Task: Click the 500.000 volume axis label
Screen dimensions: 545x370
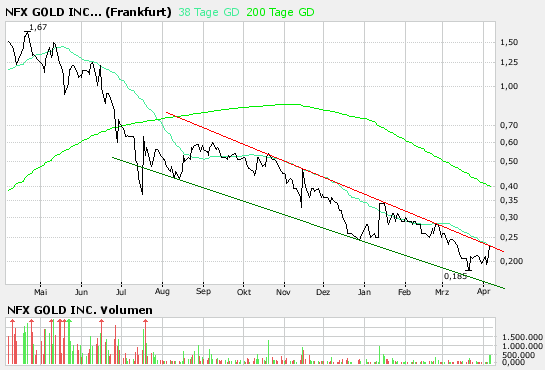Action: [x=520, y=355]
